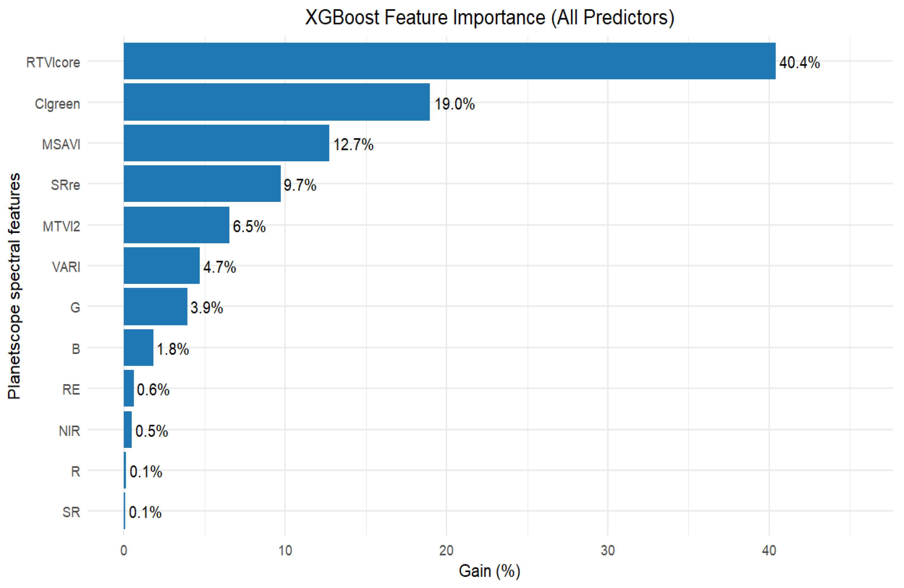Select the x-axis tick label 20

(446, 551)
